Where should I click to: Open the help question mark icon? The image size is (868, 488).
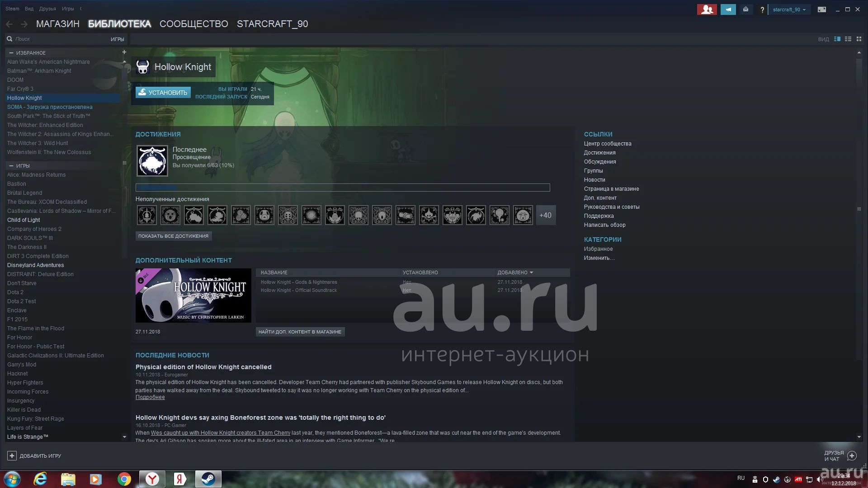coord(762,9)
